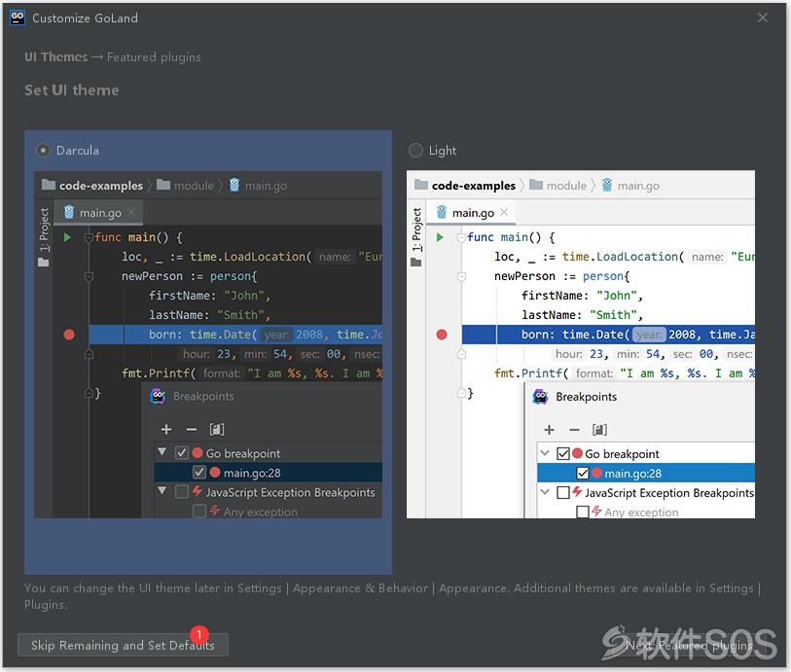Viewport: 791px width, 672px height.
Task: Click the red breakpoint dot in Darcula gutter
Action: coord(69,335)
